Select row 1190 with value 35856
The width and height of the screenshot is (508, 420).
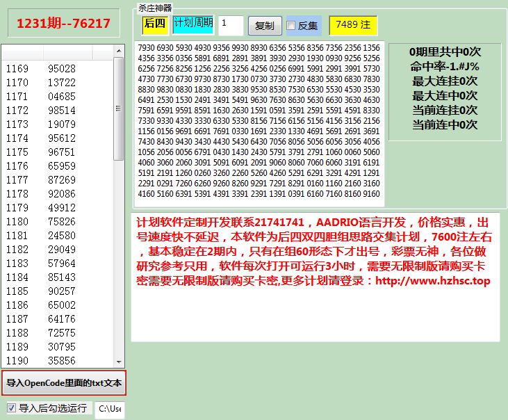point(58,361)
